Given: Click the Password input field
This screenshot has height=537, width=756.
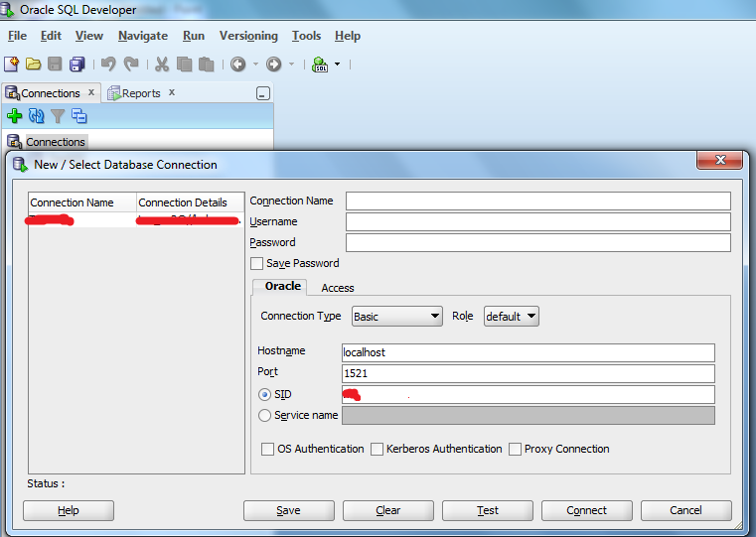Looking at the screenshot, I should point(538,243).
